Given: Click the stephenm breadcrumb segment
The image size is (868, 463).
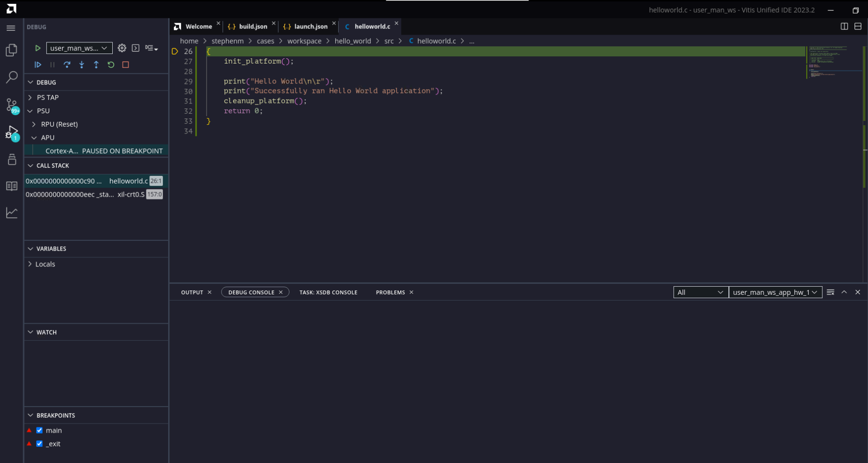Looking at the screenshot, I should 227,41.
